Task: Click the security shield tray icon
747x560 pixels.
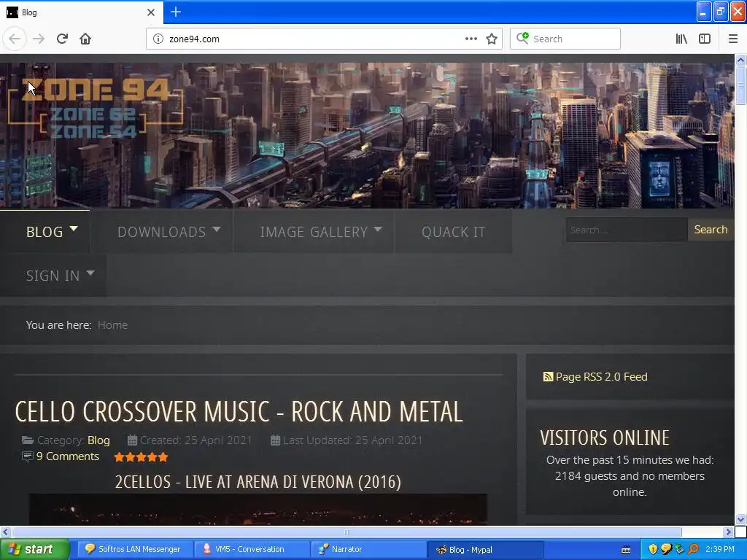Action: (653, 550)
